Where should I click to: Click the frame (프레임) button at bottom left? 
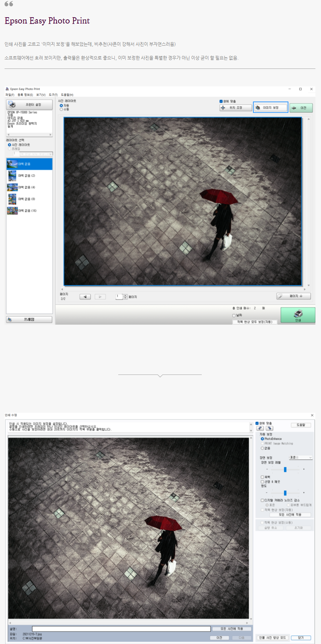click(x=29, y=319)
